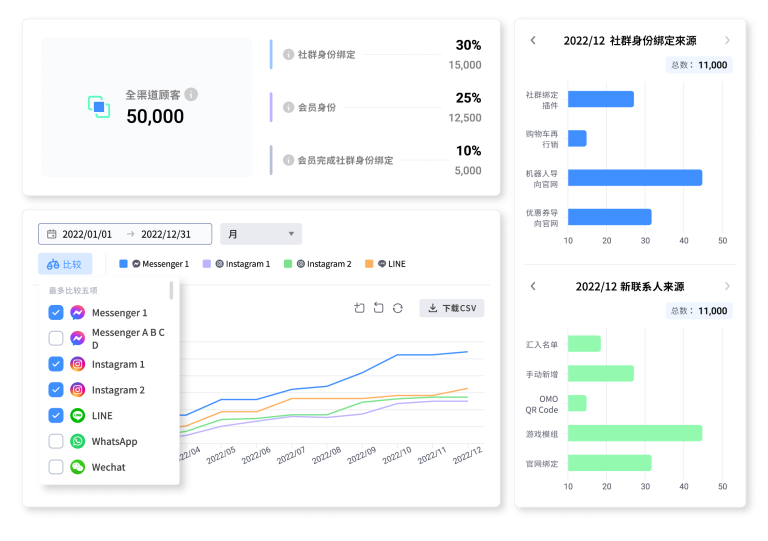
Task: Click the LINE icon in the compare list
Action: pyautogui.click(x=77, y=415)
